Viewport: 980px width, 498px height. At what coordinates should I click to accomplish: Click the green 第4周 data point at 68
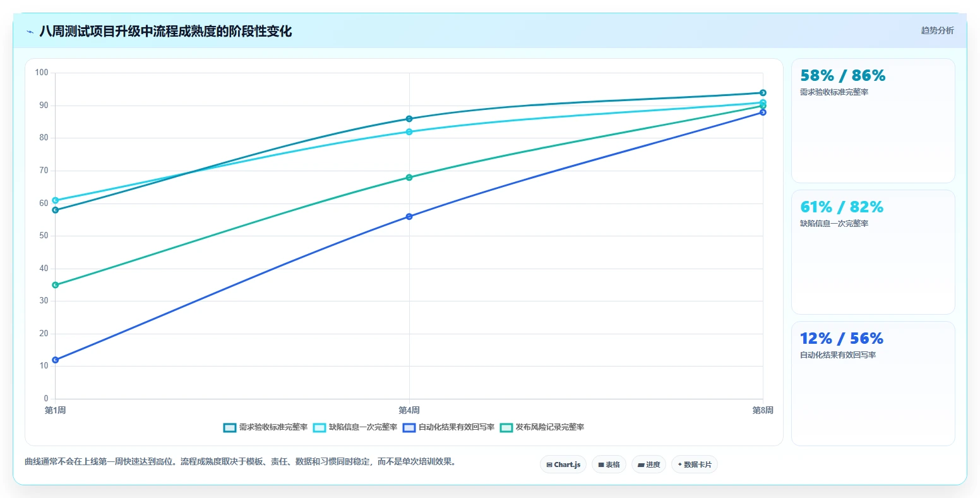click(409, 178)
